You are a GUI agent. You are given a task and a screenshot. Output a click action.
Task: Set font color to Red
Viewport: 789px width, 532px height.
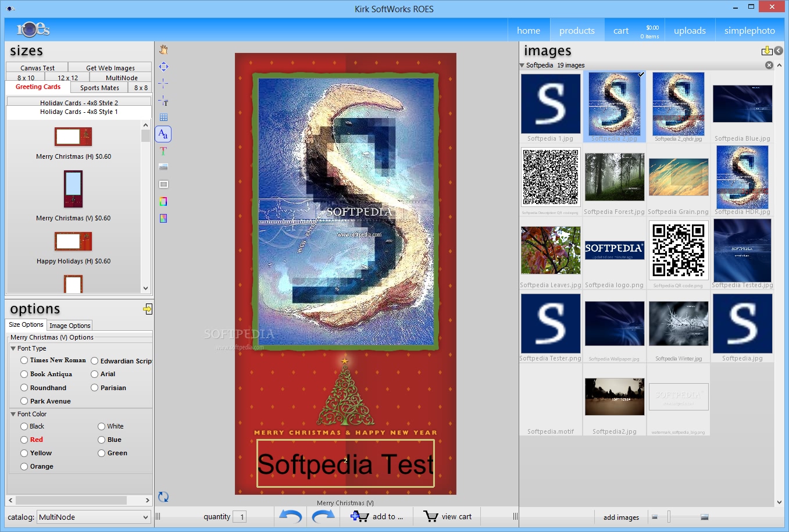coord(24,440)
